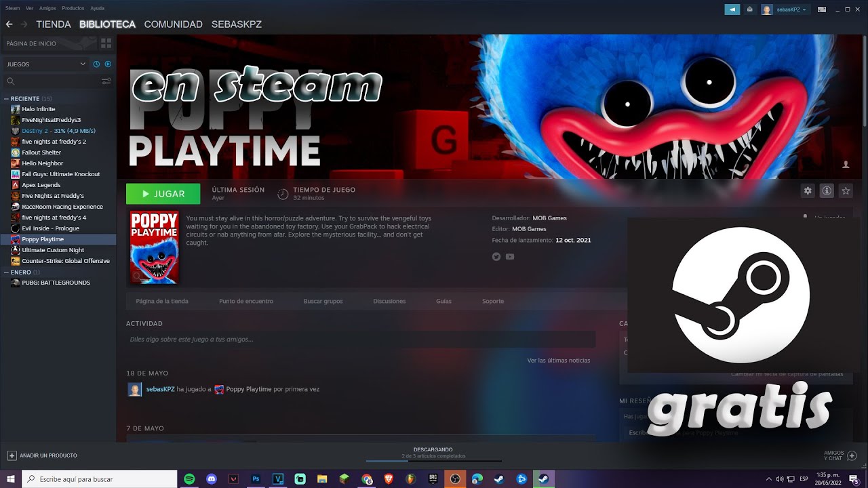This screenshot has width=868, height=488.
Task: Open friends and chat plus icon
Action: [x=852, y=455]
